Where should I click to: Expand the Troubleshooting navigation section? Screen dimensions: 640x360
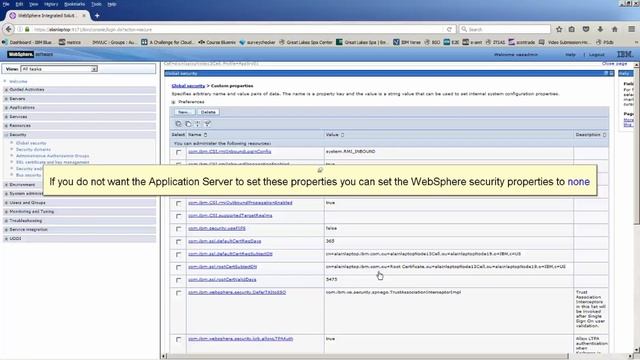[6, 221]
